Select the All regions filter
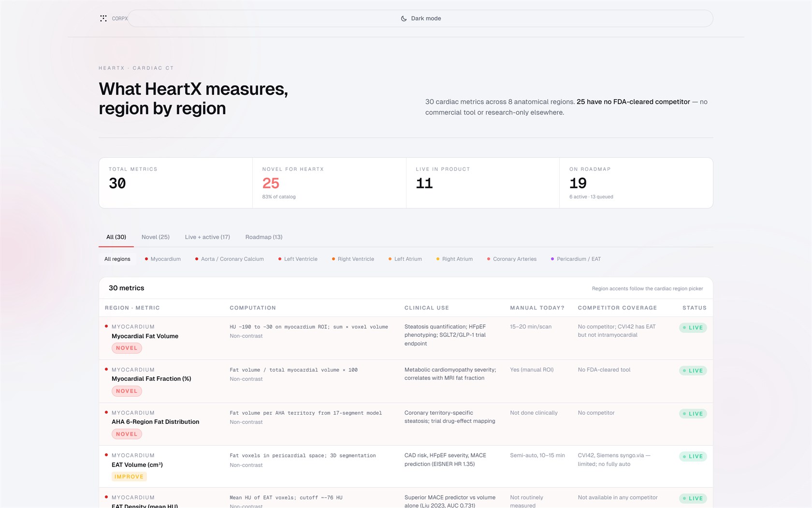Image resolution: width=812 pixels, height=508 pixels. pos(117,259)
